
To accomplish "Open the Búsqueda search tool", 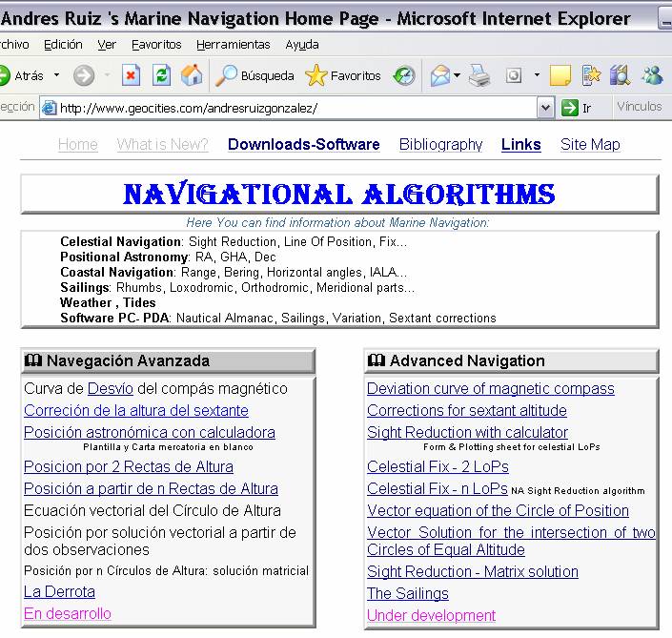I will [x=255, y=75].
